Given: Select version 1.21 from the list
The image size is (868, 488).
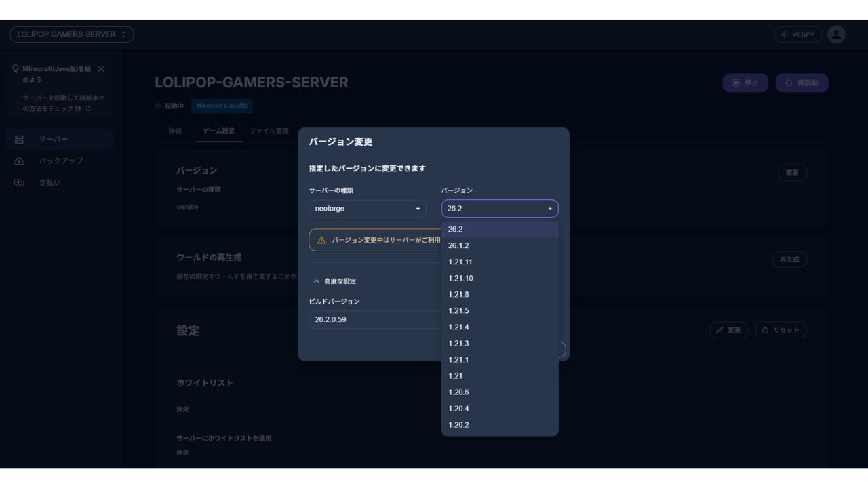Looking at the screenshot, I should (x=500, y=375).
